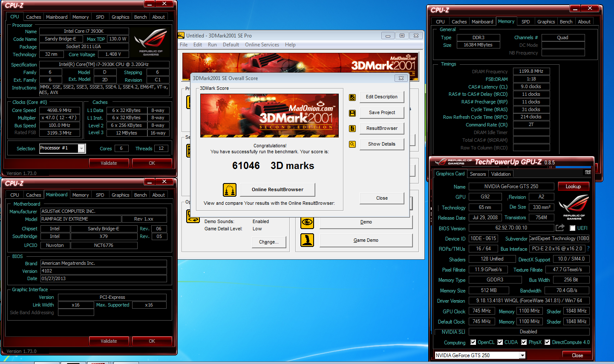Click the 61046 3D marks score text
The image size is (614, 364).
click(x=273, y=166)
